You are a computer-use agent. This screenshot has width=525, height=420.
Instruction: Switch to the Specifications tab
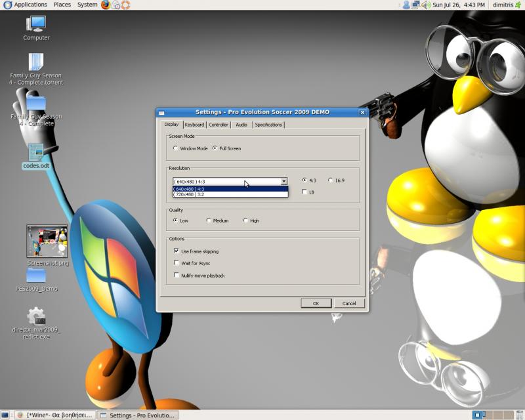268,125
